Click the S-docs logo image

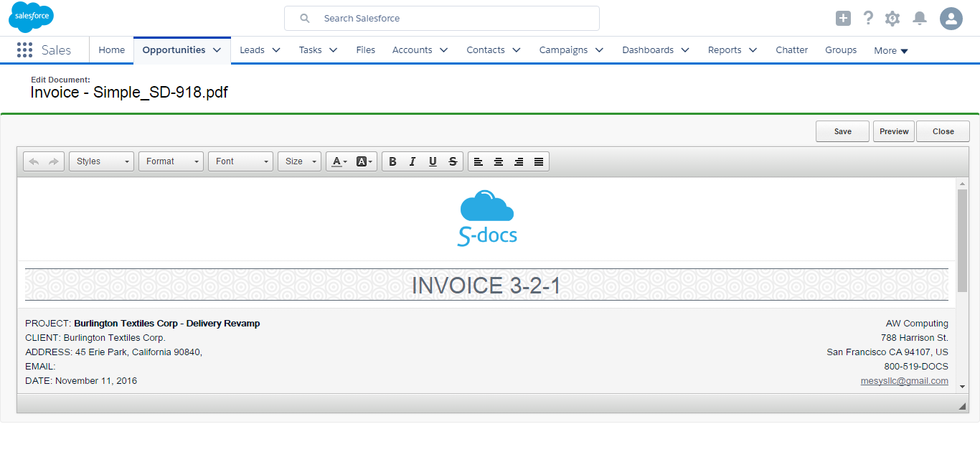click(x=487, y=219)
